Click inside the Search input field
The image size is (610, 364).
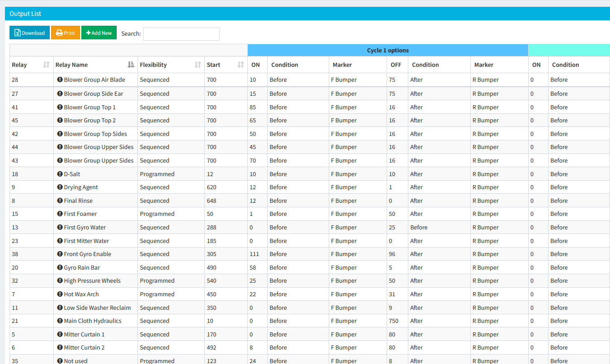tap(181, 34)
